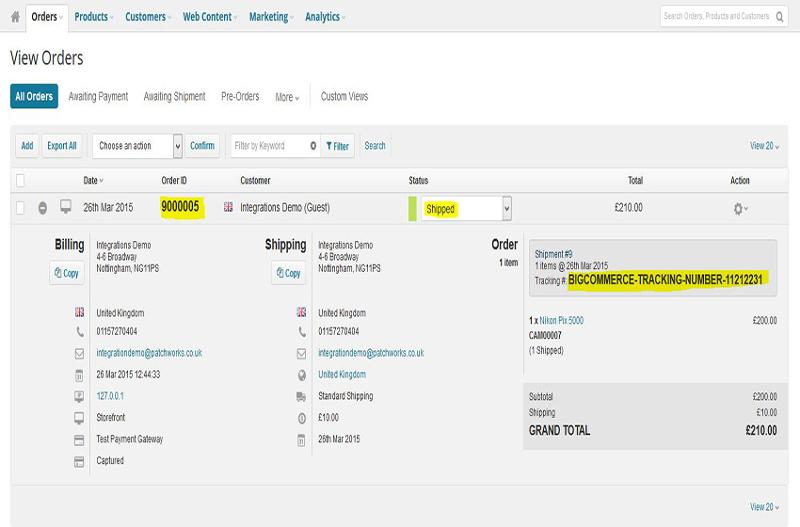Expand the top View 20 pagination dropdown

pyautogui.click(x=764, y=146)
